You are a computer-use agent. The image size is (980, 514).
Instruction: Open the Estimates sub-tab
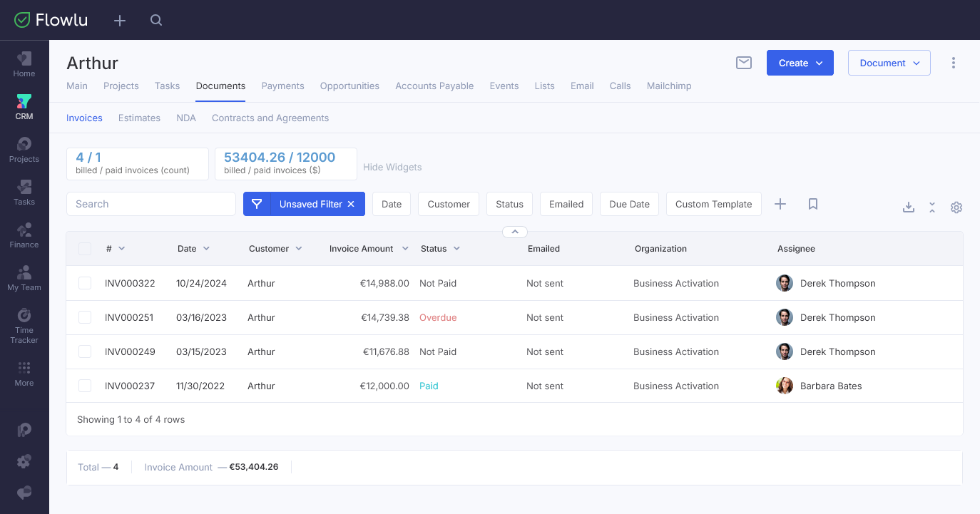(139, 118)
